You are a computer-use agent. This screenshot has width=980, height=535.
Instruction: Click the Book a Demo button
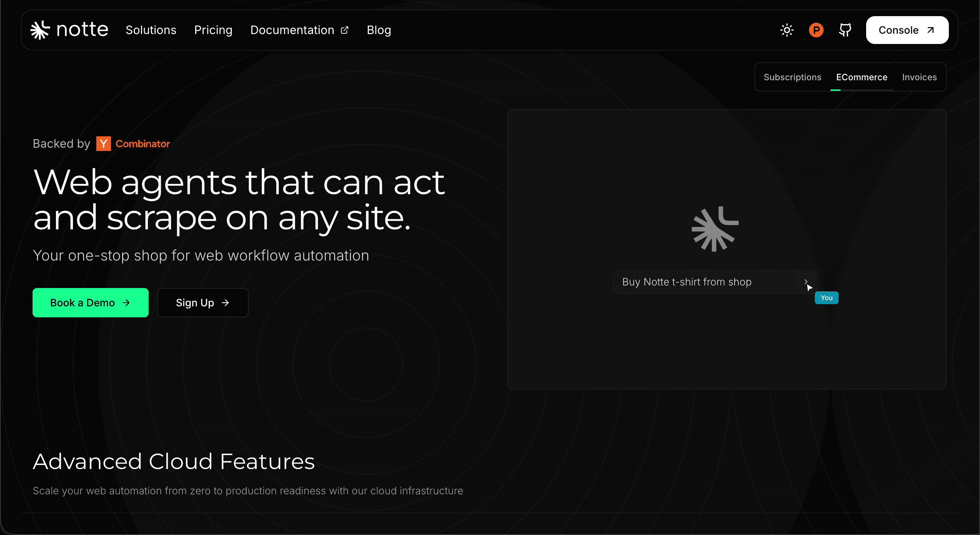(x=90, y=303)
